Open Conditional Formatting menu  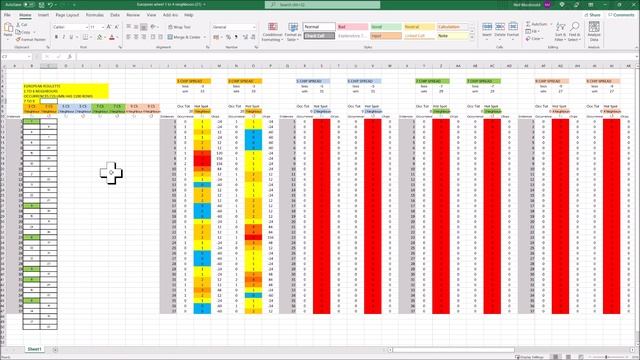[272, 32]
